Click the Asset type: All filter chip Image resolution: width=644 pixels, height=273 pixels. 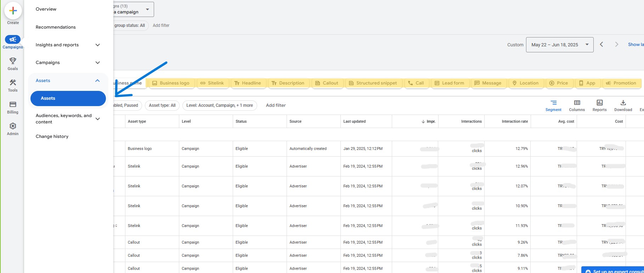[x=162, y=105]
